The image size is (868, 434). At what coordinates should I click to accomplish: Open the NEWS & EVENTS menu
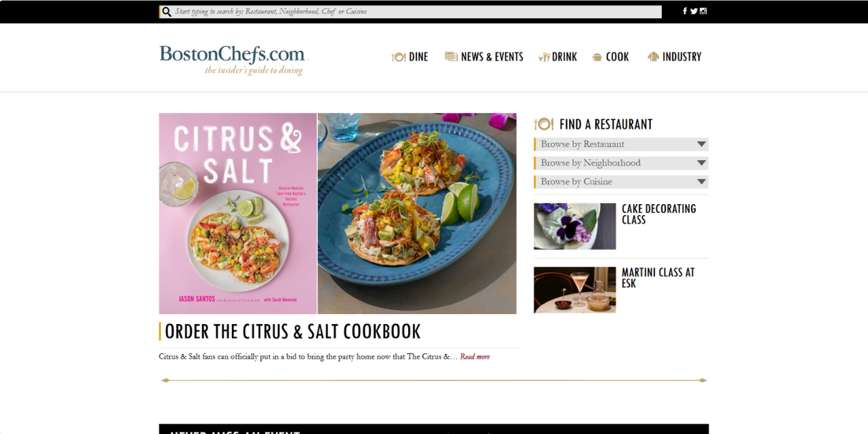(x=492, y=57)
